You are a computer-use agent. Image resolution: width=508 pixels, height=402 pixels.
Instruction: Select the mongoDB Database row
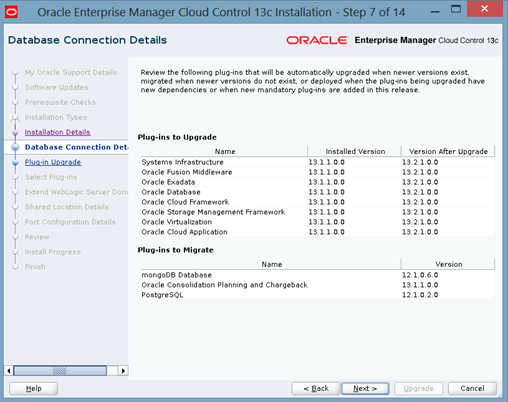[x=318, y=275]
